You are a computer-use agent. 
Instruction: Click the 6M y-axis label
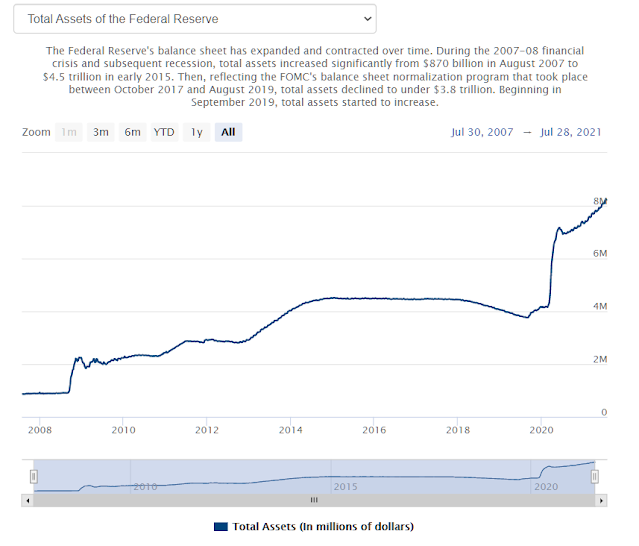(x=600, y=253)
